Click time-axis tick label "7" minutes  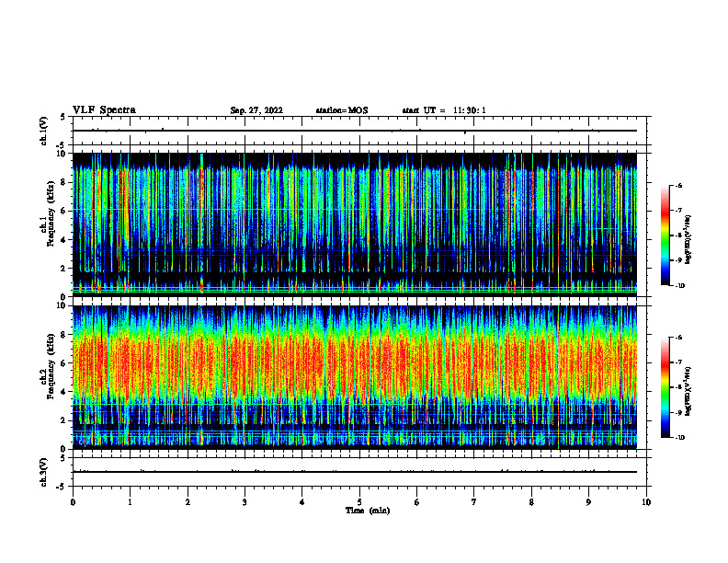[x=474, y=502]
